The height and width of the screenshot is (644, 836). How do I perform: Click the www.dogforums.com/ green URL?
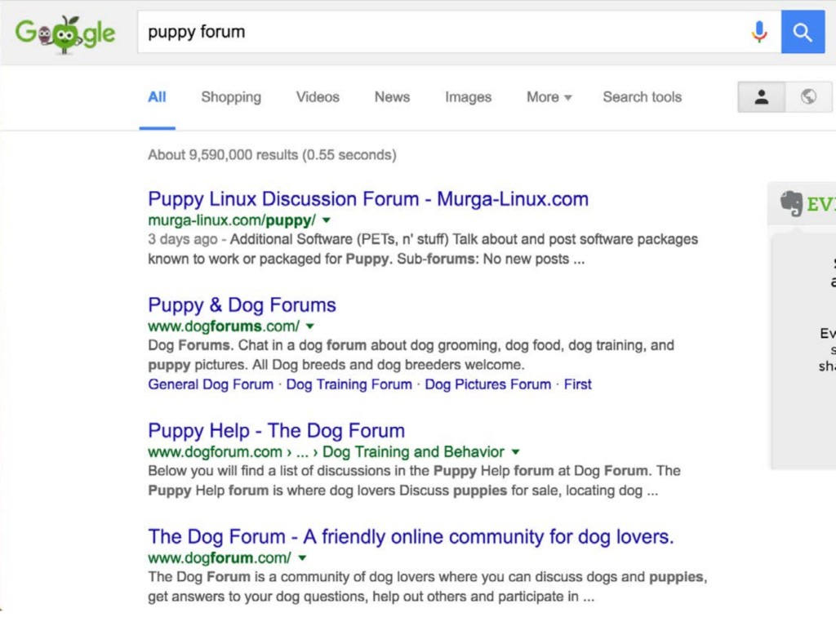(x=224, y=326)
